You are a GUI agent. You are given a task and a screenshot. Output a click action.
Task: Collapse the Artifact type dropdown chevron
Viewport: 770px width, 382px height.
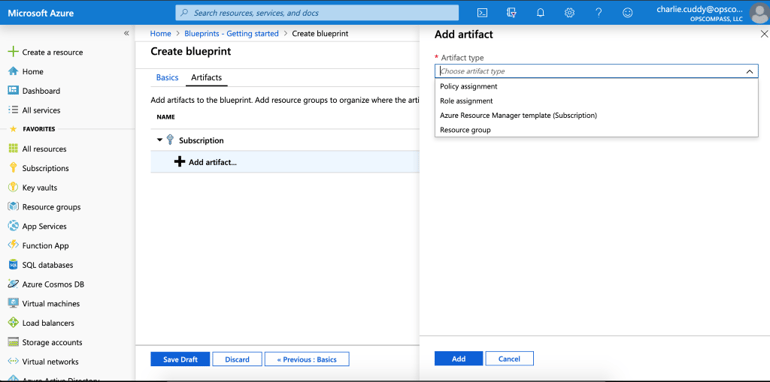(x=749, y=71)
